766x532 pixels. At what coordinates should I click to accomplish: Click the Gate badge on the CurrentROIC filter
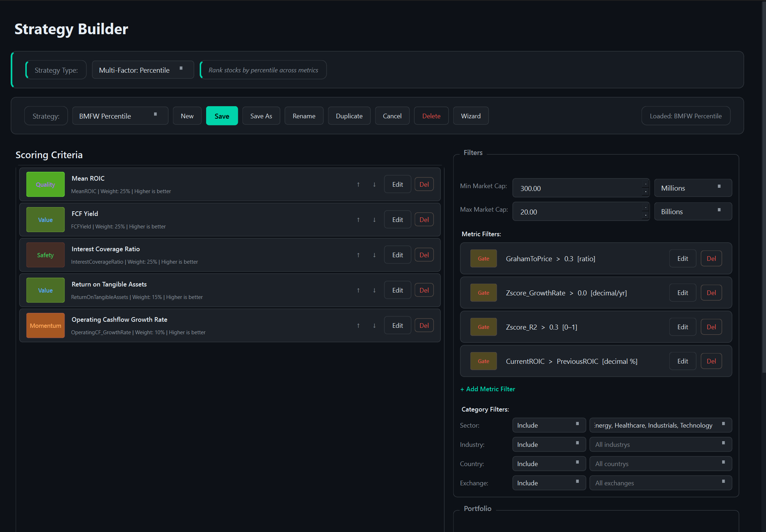(483, 361)
